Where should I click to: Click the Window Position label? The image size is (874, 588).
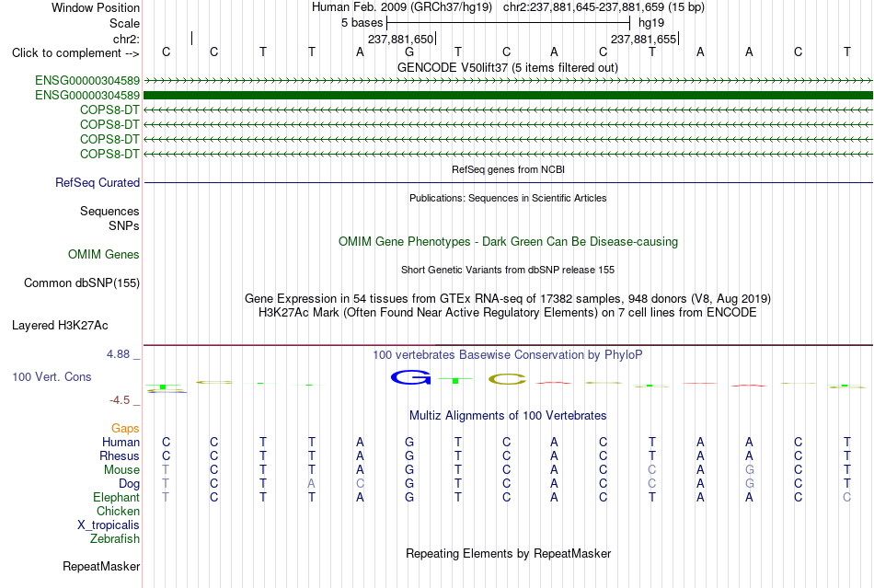click(x=96, y=7)
